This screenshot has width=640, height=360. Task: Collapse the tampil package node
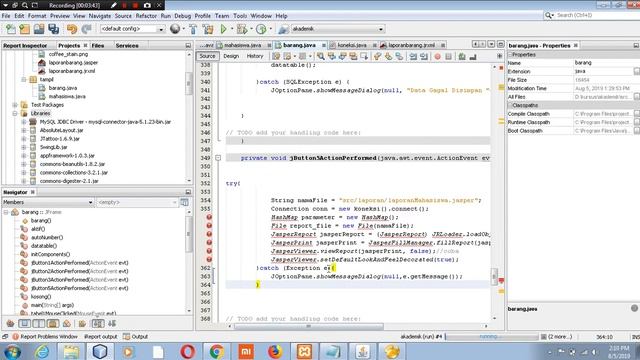pyautogui.click(x=24, y=79)
